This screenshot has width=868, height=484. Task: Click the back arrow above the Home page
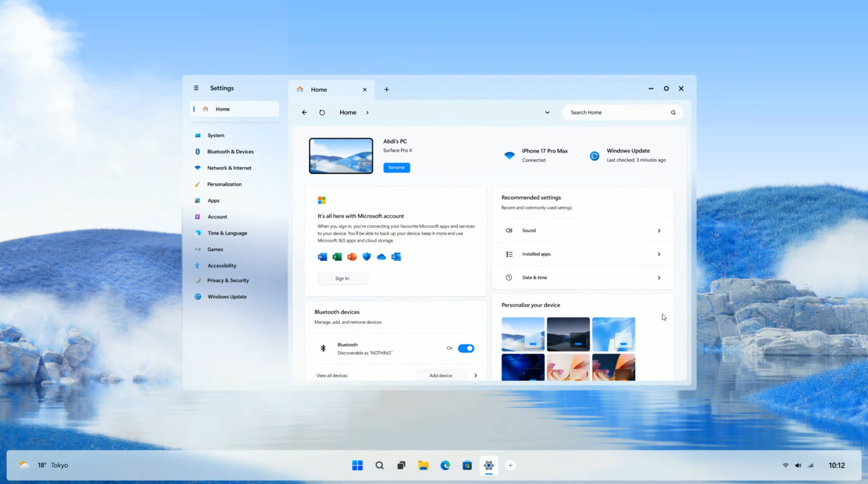tap(304, 112)
